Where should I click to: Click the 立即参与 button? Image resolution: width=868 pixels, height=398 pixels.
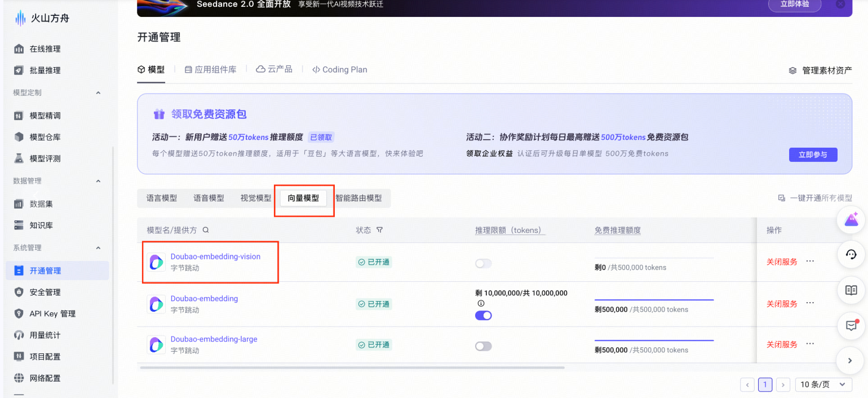(x=813, y=154)
